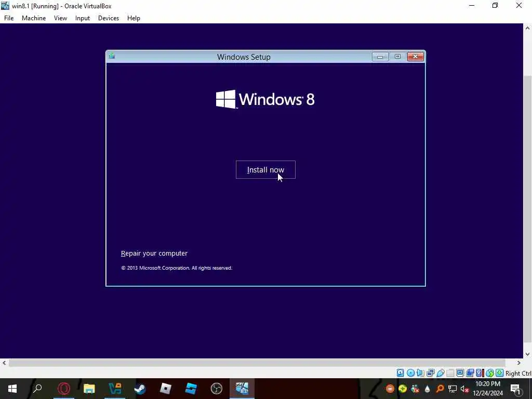Open the View menu
The width and height of the screenshot is (532, 399).
[60, 18]
